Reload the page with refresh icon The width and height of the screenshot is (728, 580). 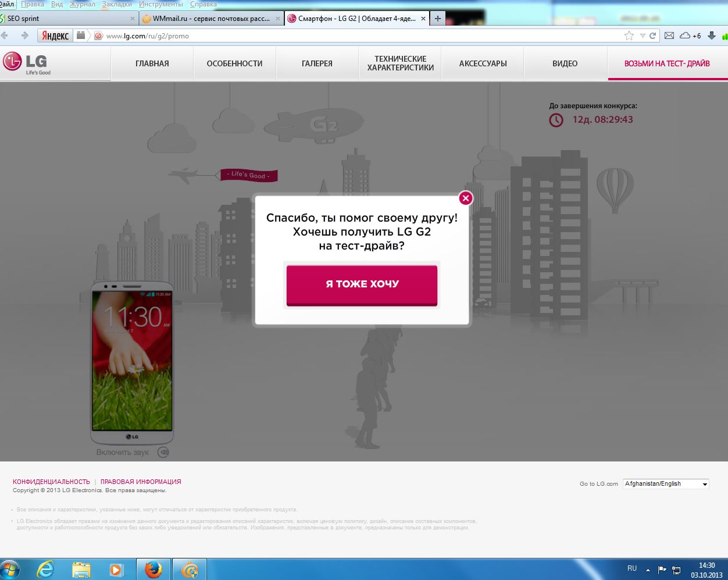click(652, 35)
